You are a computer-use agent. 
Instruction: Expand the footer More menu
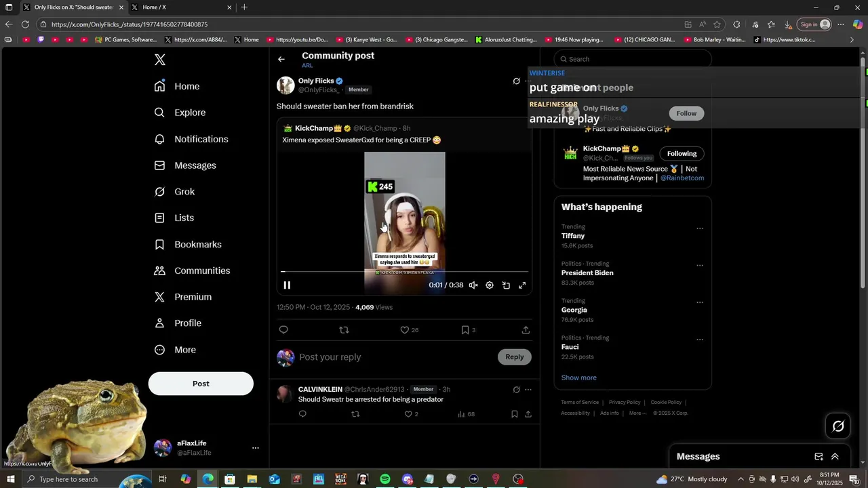637,413
